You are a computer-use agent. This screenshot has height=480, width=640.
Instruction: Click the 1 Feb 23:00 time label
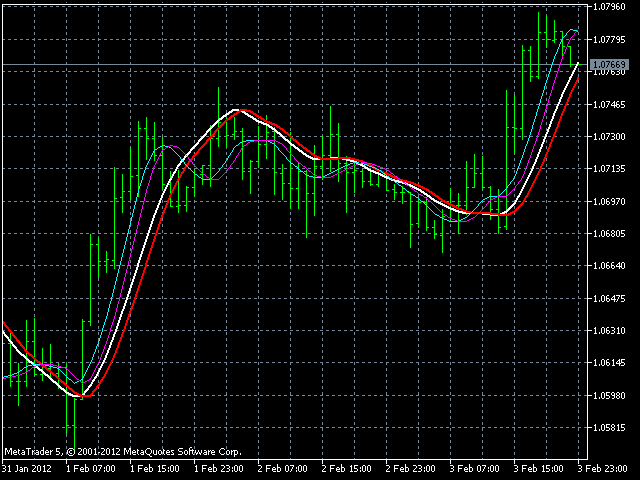(220, 468)
